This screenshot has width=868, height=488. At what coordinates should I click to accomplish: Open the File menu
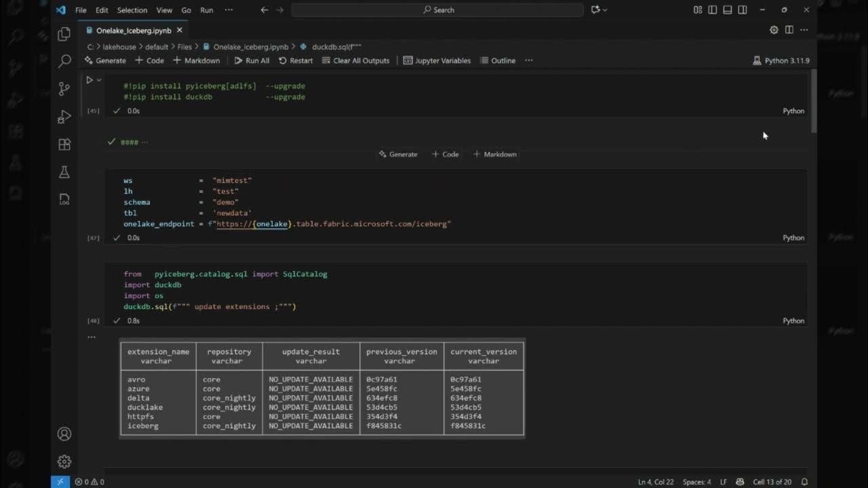[81, 10]
